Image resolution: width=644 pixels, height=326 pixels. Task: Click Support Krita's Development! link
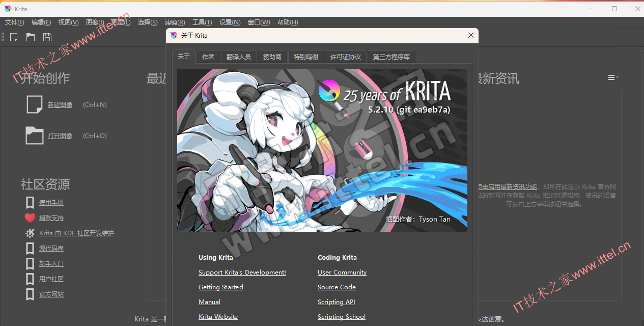(242, 273)
